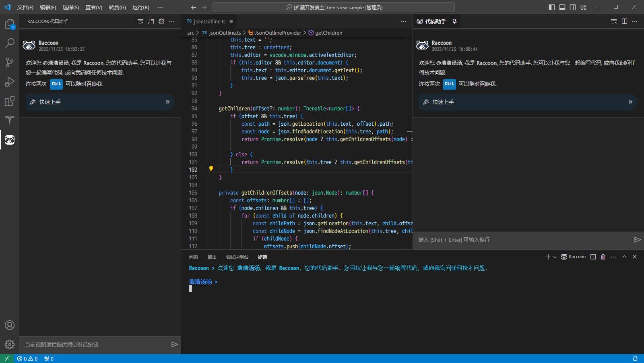This screenshot has height=363, width=644.
Task: Toggle the bottom panel layout button
Action: pos(562,7)
